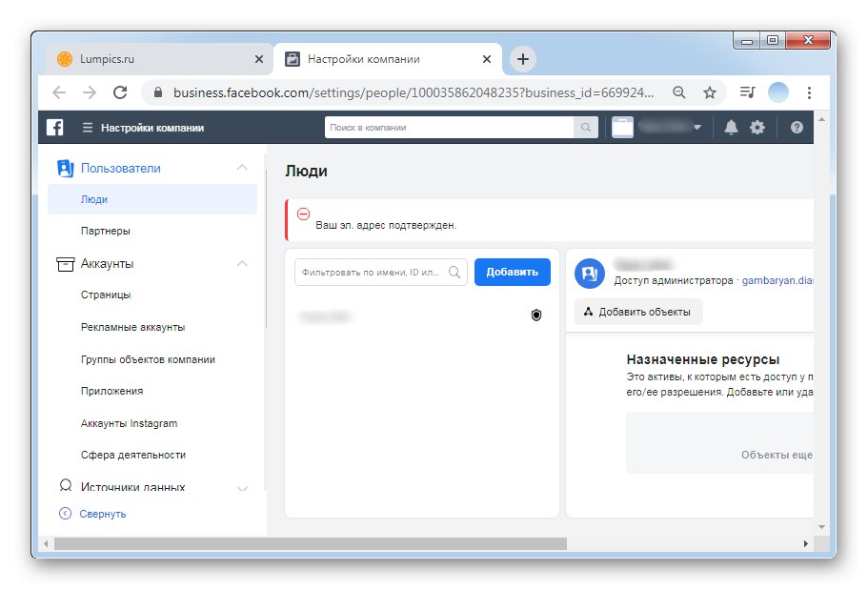This screenshot has height=590, width=868.
Task: Close the Lumpics.ru tab
Action: (x=258, y=59)
